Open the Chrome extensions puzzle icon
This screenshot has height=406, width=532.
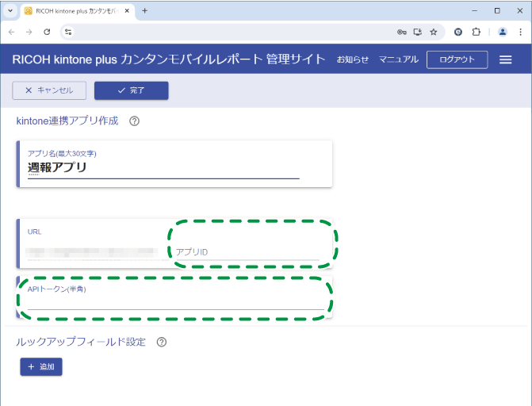pos(477,32)
